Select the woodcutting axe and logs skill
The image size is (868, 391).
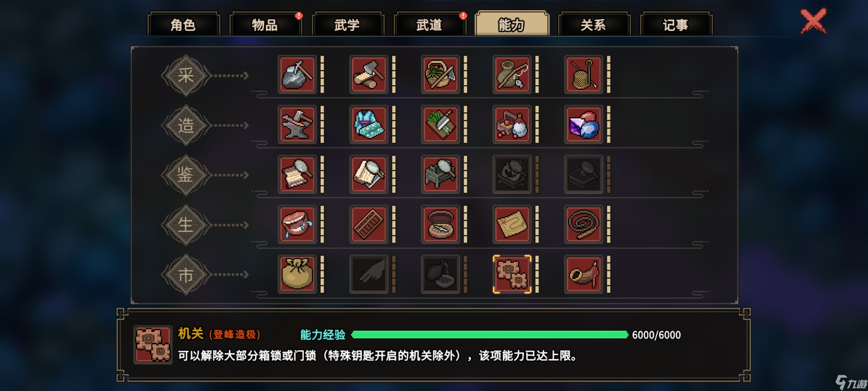tap(369, 75)
